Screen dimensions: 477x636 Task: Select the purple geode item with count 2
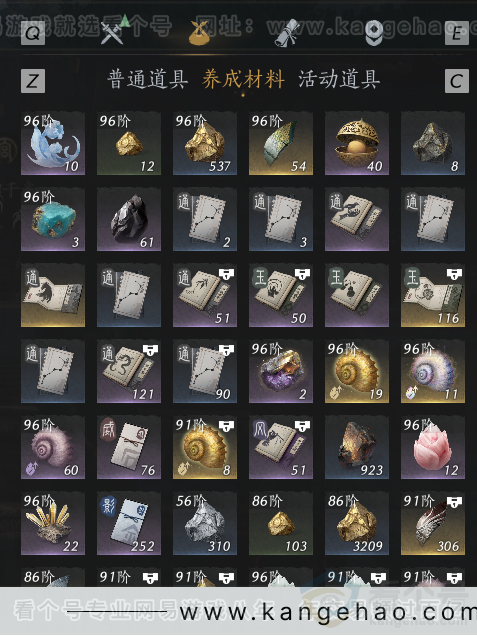pos(281,372)
